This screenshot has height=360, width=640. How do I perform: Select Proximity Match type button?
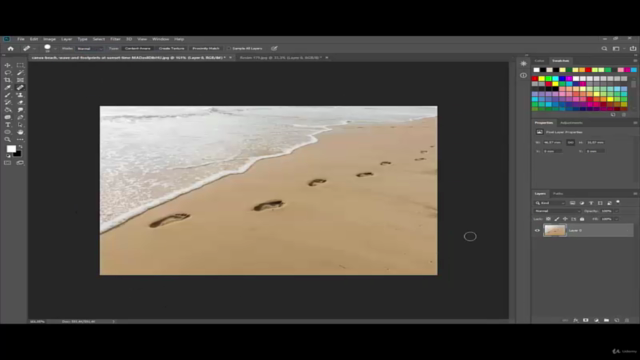coord(206,49)
